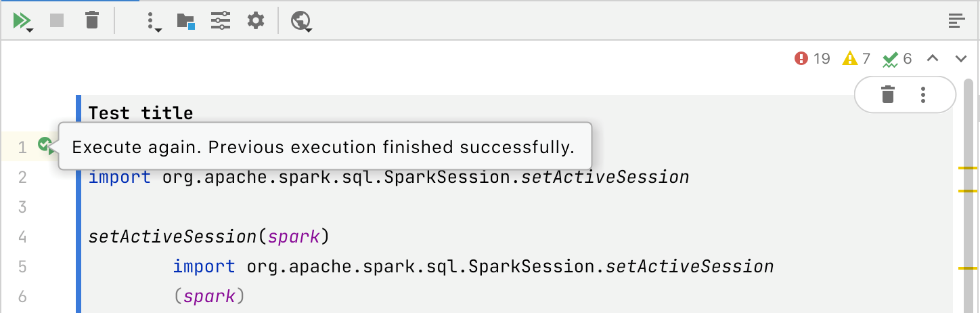This screenshot has width=980, height=313.
Task: Open the globe icon dropdown
Action: click(x=300, y=22)
